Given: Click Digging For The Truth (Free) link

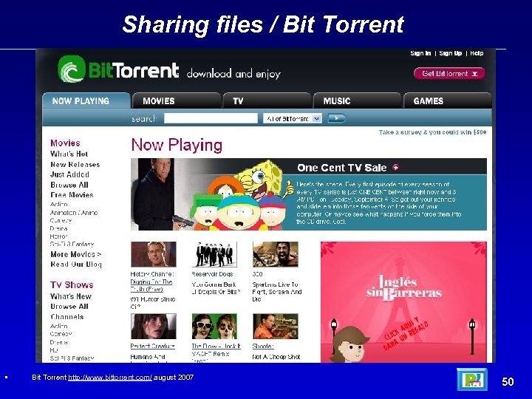Looking at the screenshot, I should tap(151, 285).
